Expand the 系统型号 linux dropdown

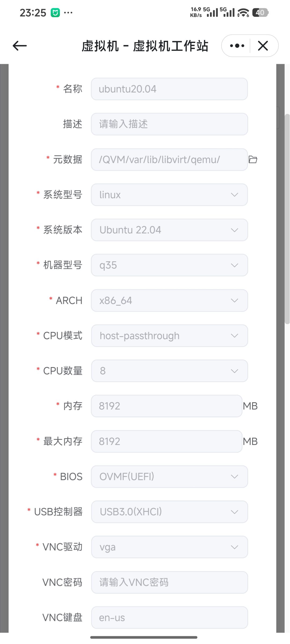click(169, 195)
